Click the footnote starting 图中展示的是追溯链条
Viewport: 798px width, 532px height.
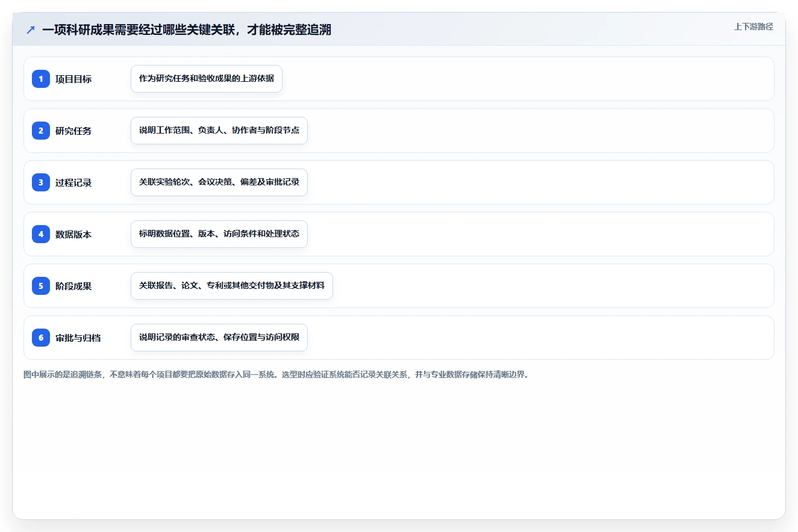pos(276,374)
